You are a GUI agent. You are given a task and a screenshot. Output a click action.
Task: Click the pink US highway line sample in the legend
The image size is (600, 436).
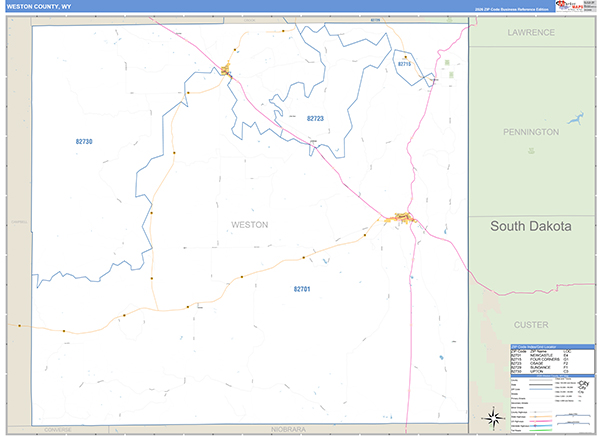[x=541, y=421]
